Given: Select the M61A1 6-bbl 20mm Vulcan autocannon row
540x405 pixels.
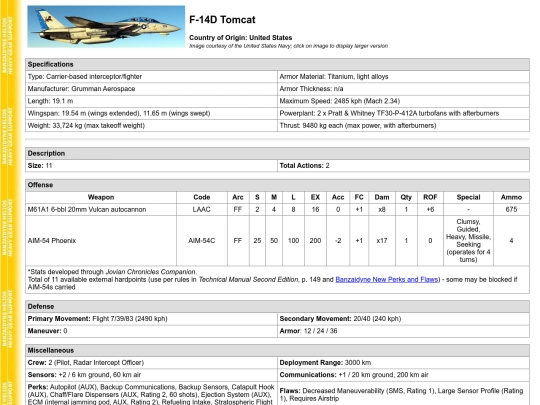Looking at the screenshot, I should click(277, 209).
